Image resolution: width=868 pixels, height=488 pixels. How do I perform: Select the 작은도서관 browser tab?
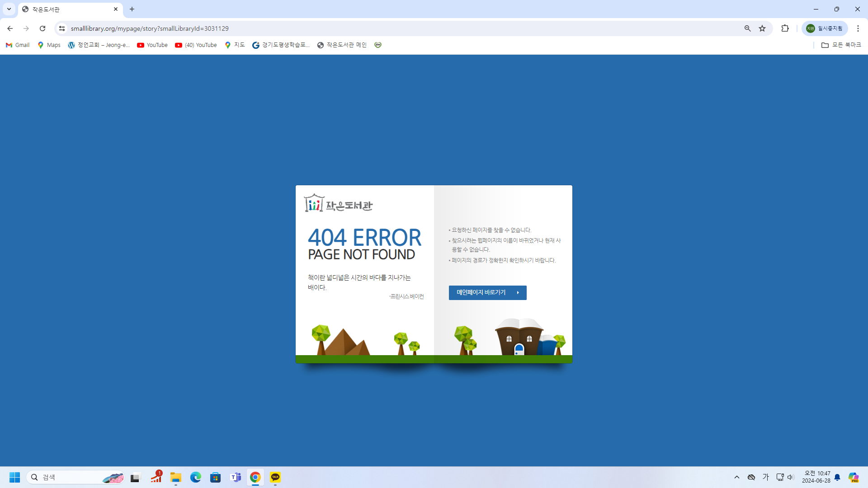(x=70, y=9)
